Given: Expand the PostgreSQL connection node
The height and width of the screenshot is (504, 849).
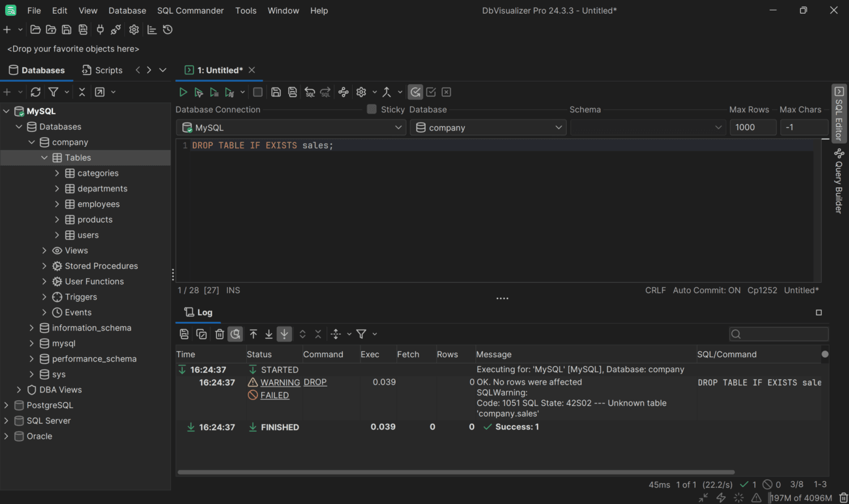Looking at the screenshot, I should point(7,405).
